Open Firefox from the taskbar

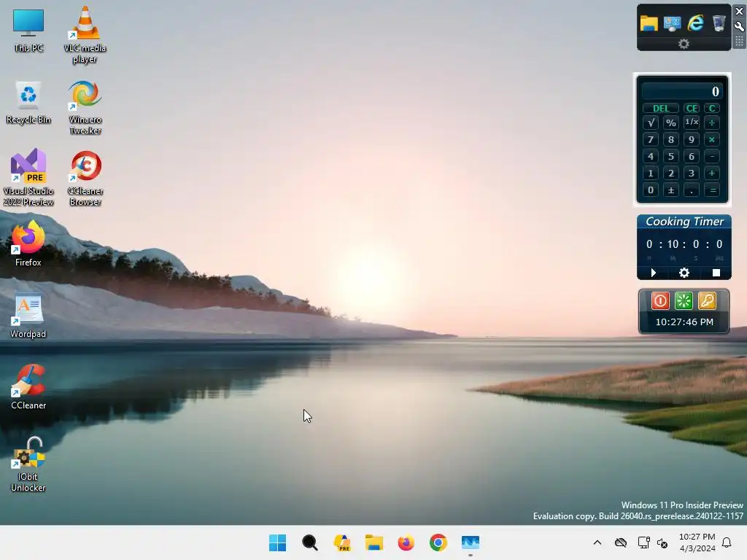(406, 542)
